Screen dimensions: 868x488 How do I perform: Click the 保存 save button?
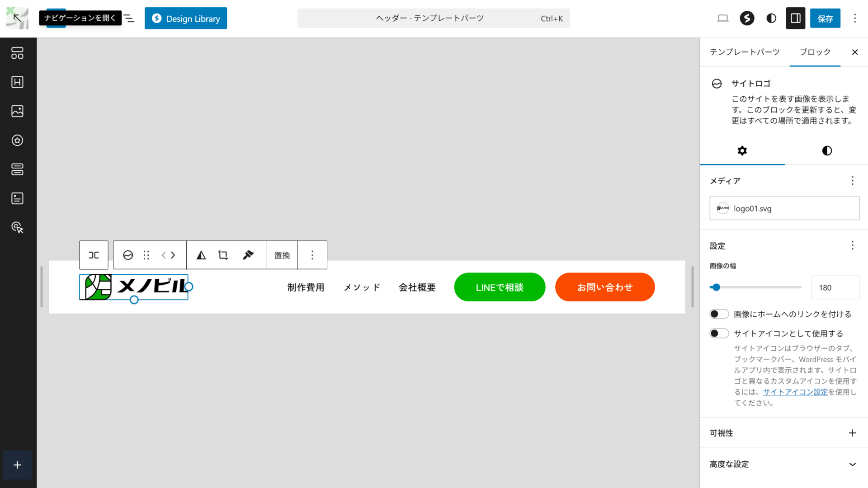pos(825,19)
